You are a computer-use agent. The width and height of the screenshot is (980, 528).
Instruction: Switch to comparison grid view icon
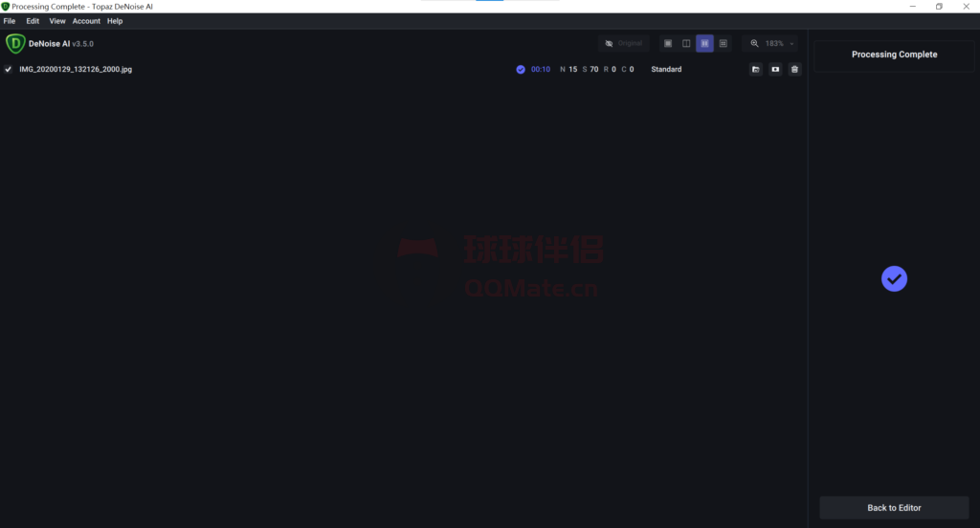coord(724,44)
